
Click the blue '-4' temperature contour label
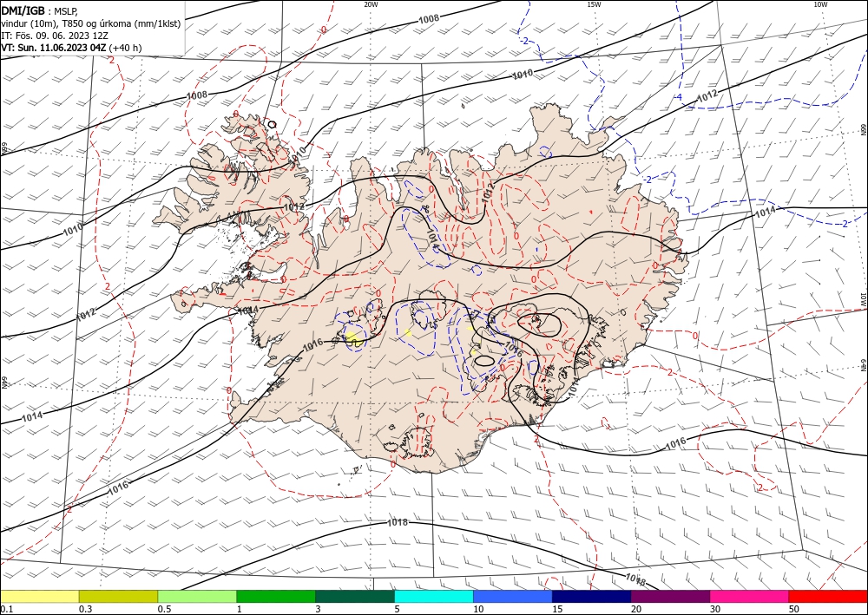click(678, 97)
